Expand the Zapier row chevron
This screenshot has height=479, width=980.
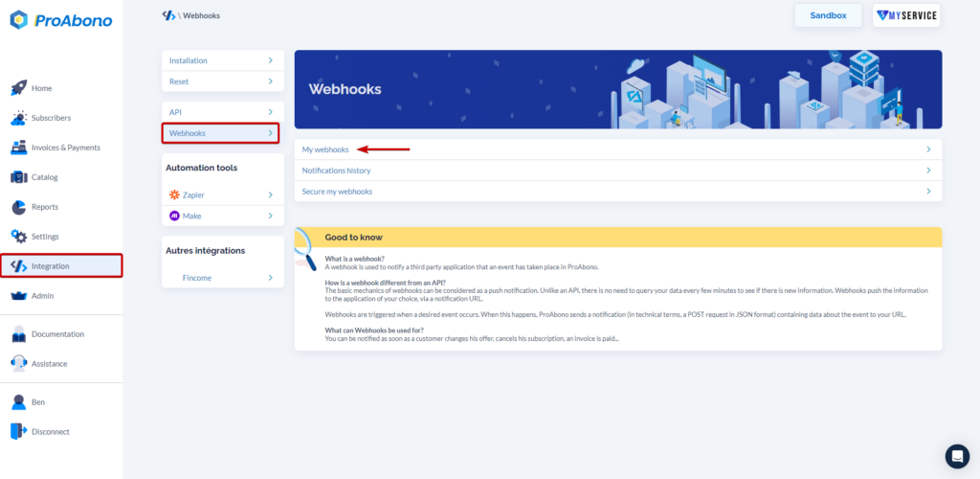click(x=271, y=195)
